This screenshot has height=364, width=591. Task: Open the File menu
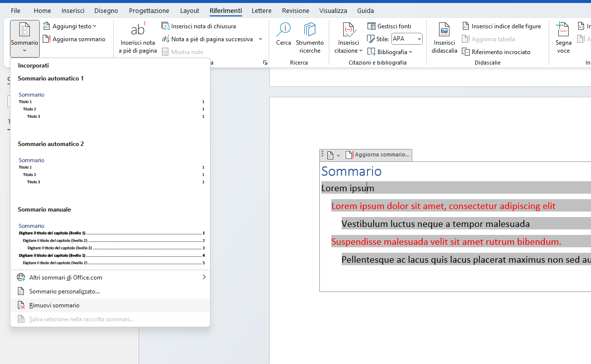[15, 10]
